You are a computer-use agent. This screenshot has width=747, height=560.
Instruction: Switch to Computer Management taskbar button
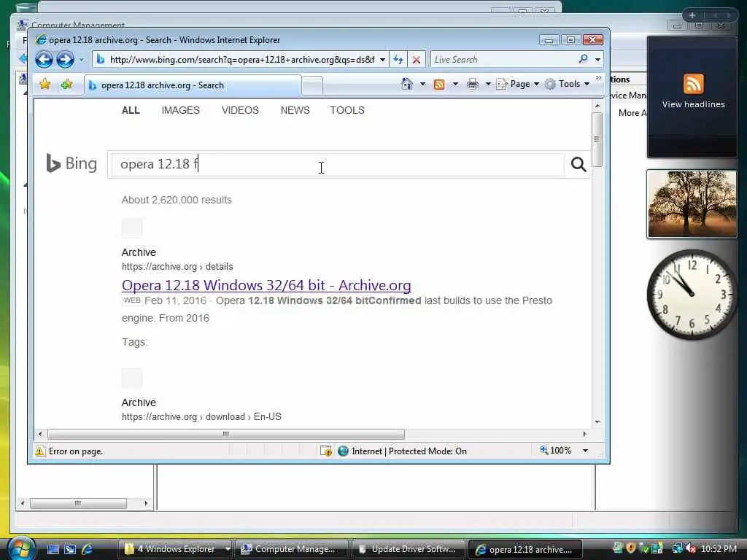point(292,549)
